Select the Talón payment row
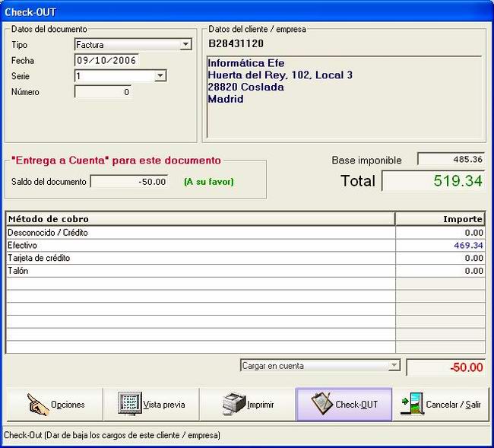Screen dimensions: 494x448 click(245, 271)
